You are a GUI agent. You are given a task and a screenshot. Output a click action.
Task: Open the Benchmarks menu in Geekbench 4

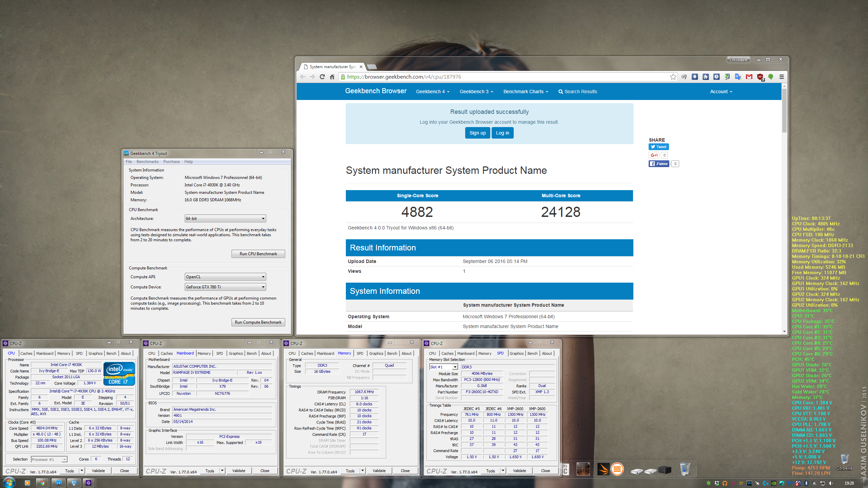pos(147,162)
